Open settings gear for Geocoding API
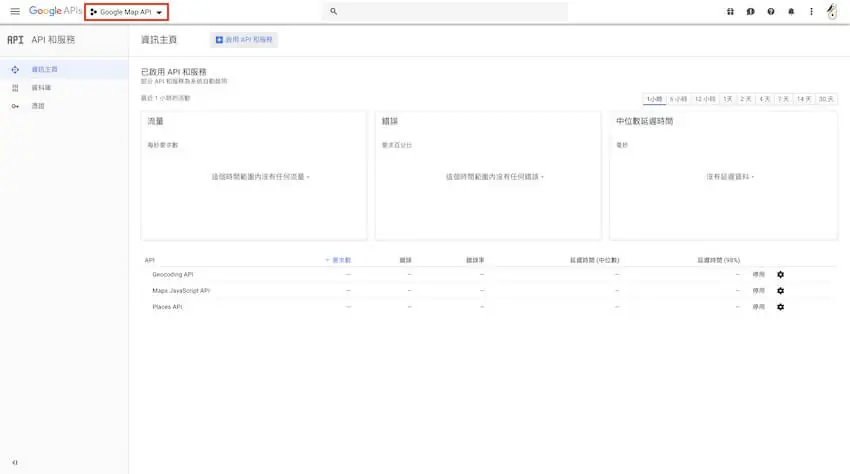Image resolution: width=850 pixels, height=474 pixels. (781, 275)
